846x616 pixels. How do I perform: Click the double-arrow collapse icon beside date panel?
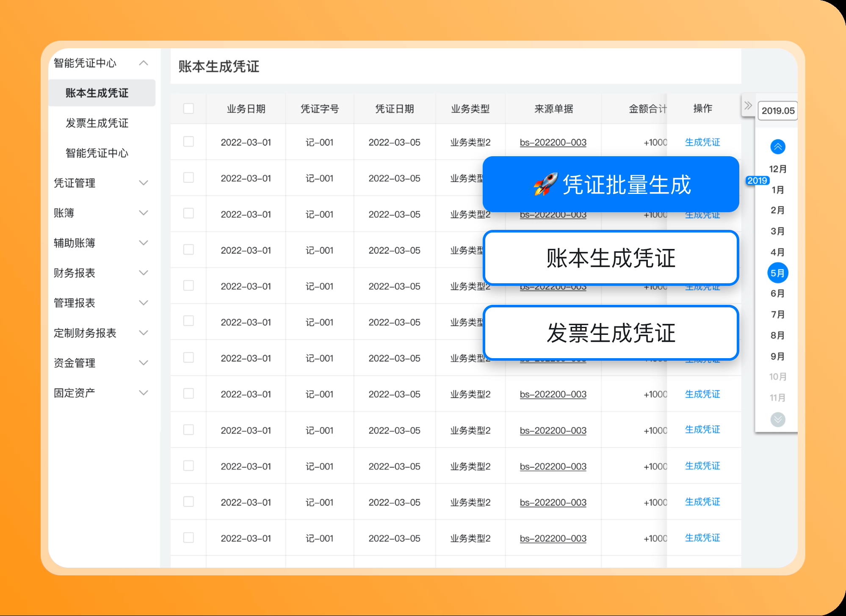tap(748, 105)
